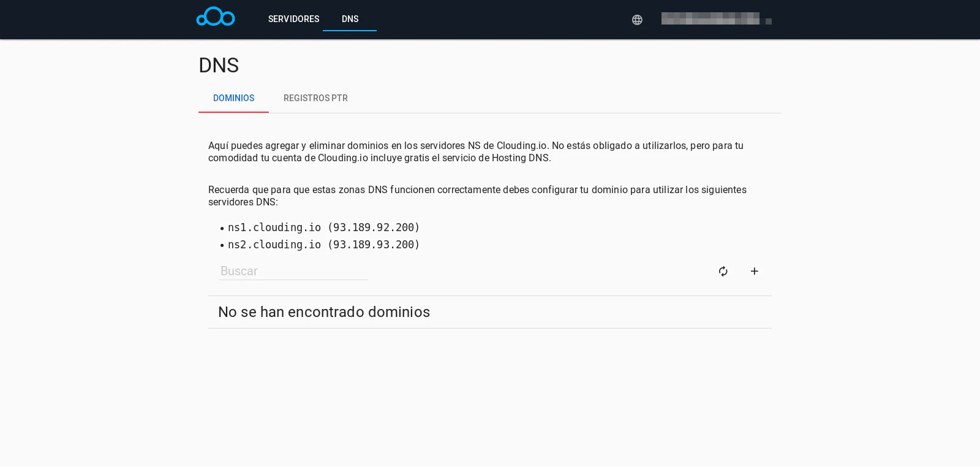The height and width of the screenshot is (469, 980).
Task: Switch to the REGISTROS PTR tab
Action: point(315,98)
